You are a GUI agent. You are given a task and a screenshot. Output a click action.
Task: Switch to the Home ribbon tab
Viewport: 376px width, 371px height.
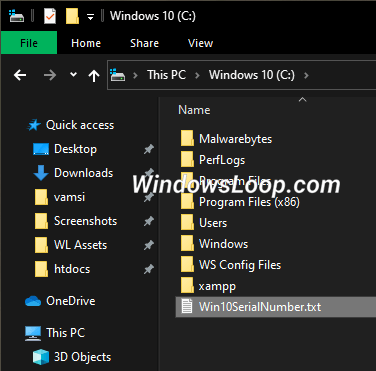click(86, 43)
